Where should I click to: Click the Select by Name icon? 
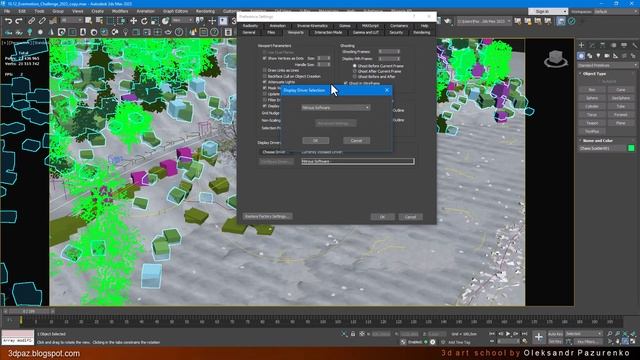pyautogui.click(x=99, y=21)
